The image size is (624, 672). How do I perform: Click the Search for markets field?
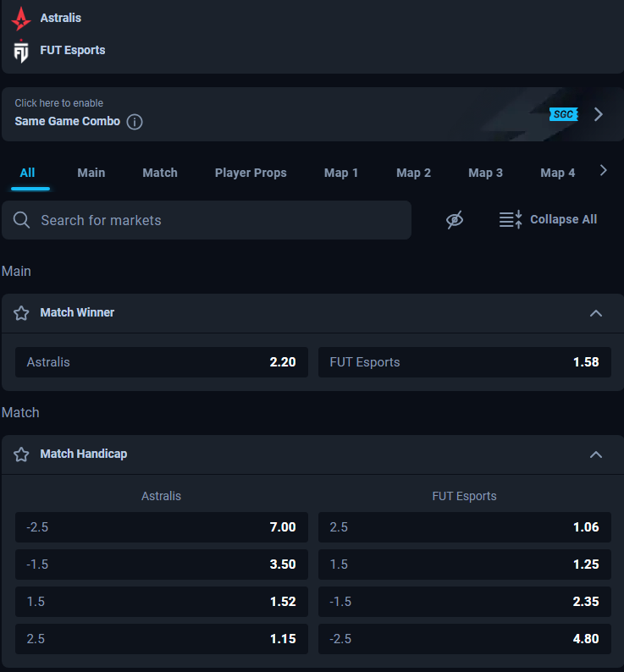(207, 220)
